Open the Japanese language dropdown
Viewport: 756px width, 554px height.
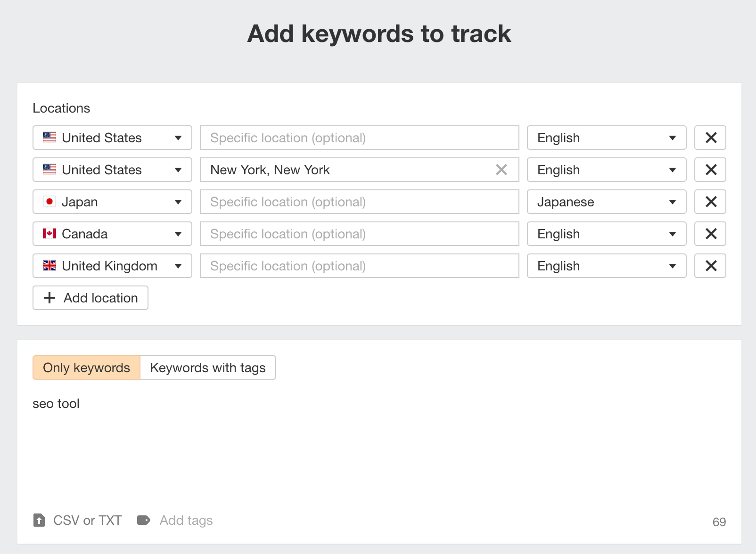pyautogui.click(x=606, y=202)
